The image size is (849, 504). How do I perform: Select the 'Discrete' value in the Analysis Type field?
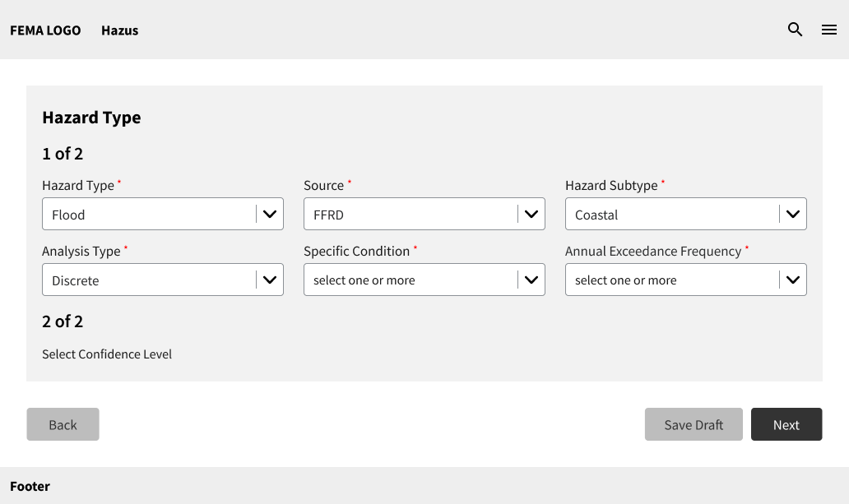75,280
